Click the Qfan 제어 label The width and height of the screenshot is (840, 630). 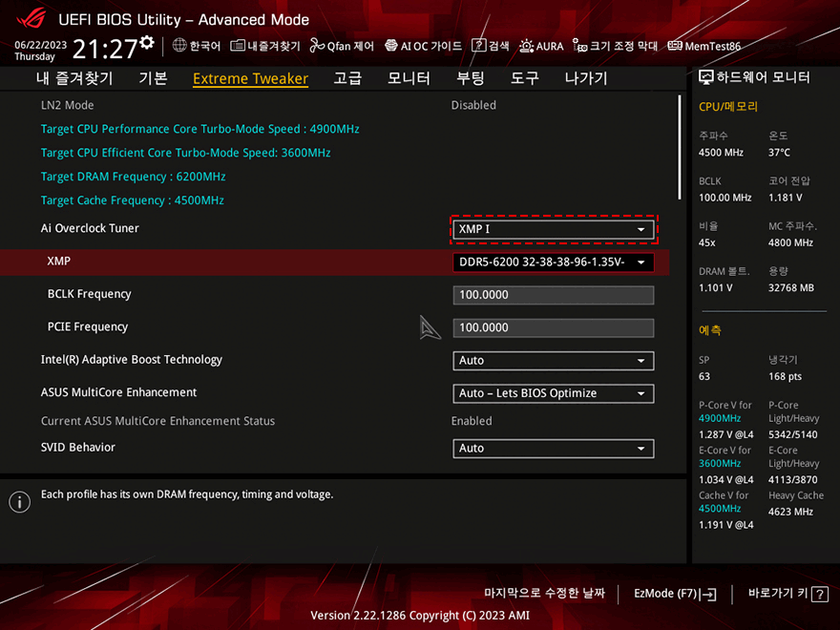click(350, 46)
